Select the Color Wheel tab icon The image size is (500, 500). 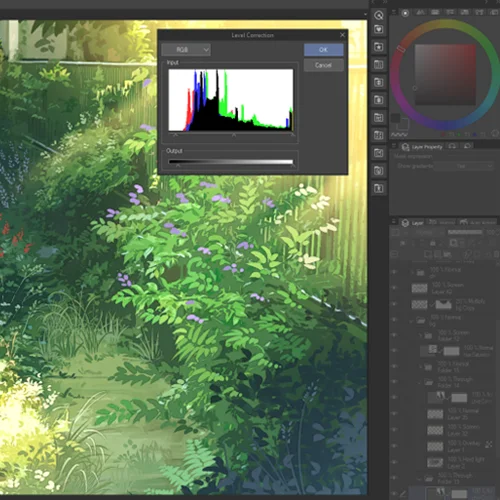click(x=405, y=13)
